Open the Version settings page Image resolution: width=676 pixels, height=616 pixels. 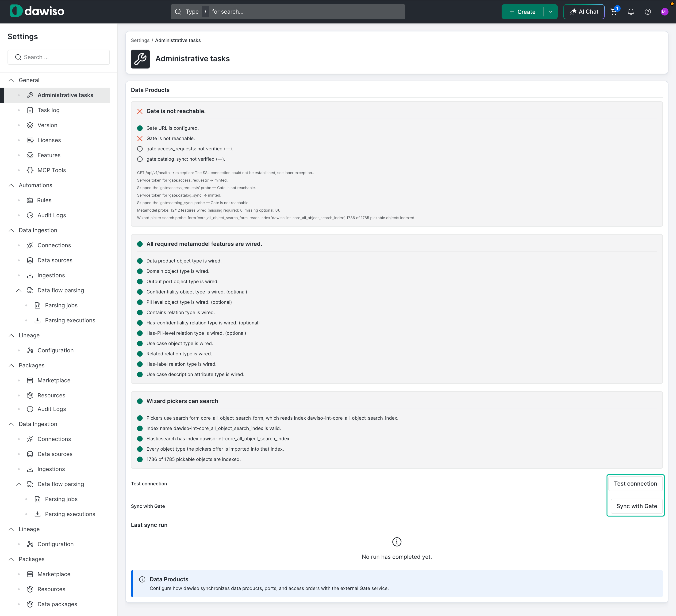[x=47, y=125]
